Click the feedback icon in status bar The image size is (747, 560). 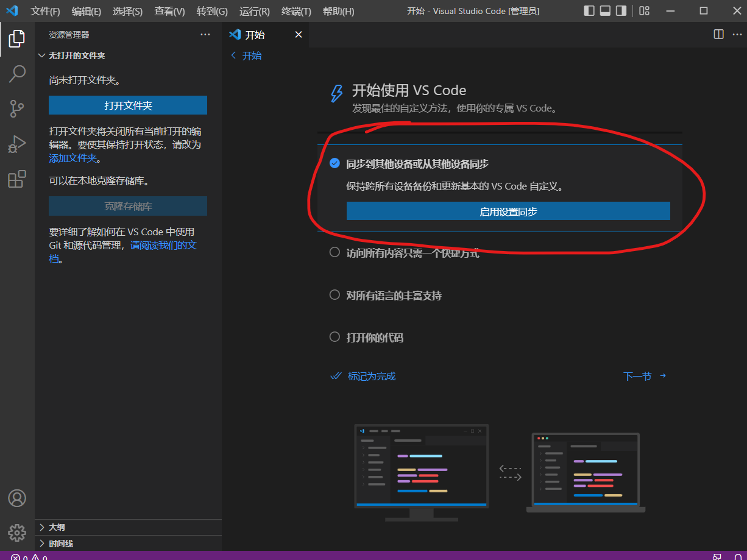pyautogui.click(x=717, y=558)
